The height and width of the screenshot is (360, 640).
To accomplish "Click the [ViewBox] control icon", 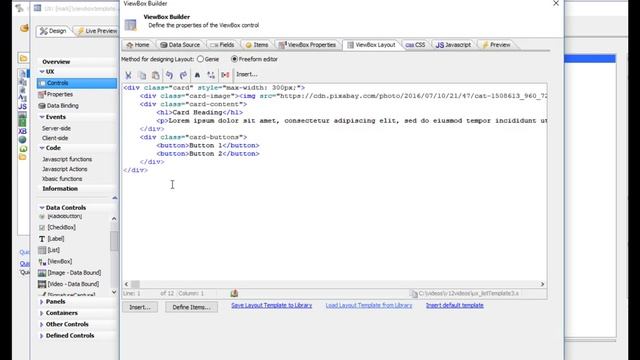I will point(42,262).
